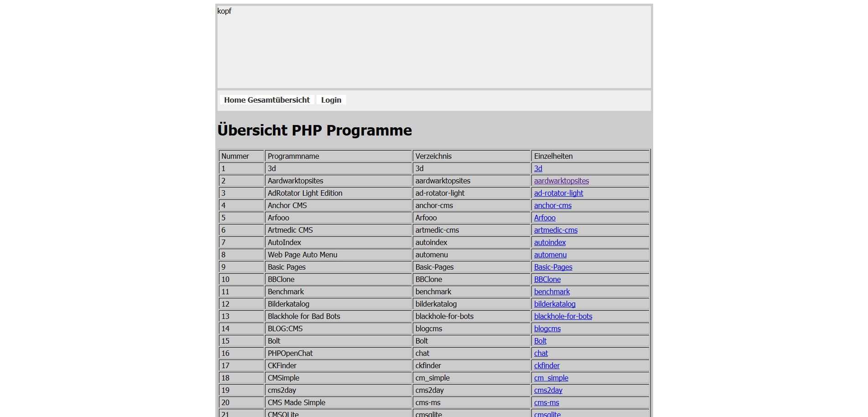Open the cms2day details link
868x417 pixels.
548,390
